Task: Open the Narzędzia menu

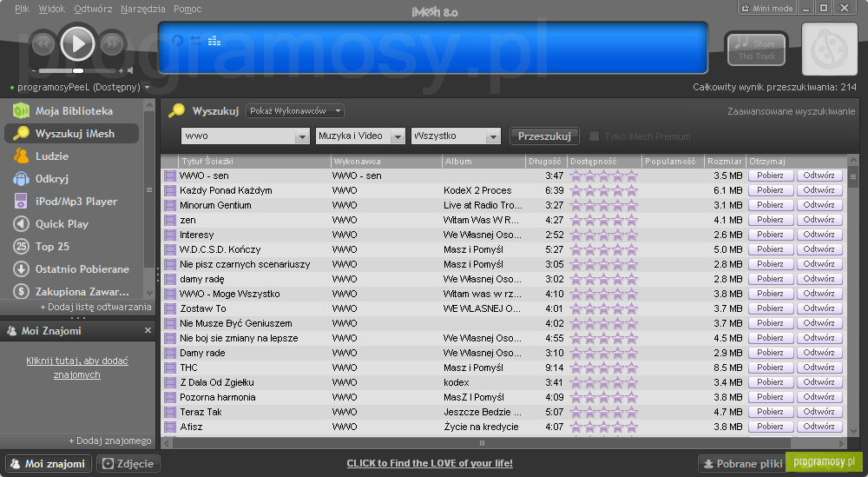Action: [x=143, y=9]
